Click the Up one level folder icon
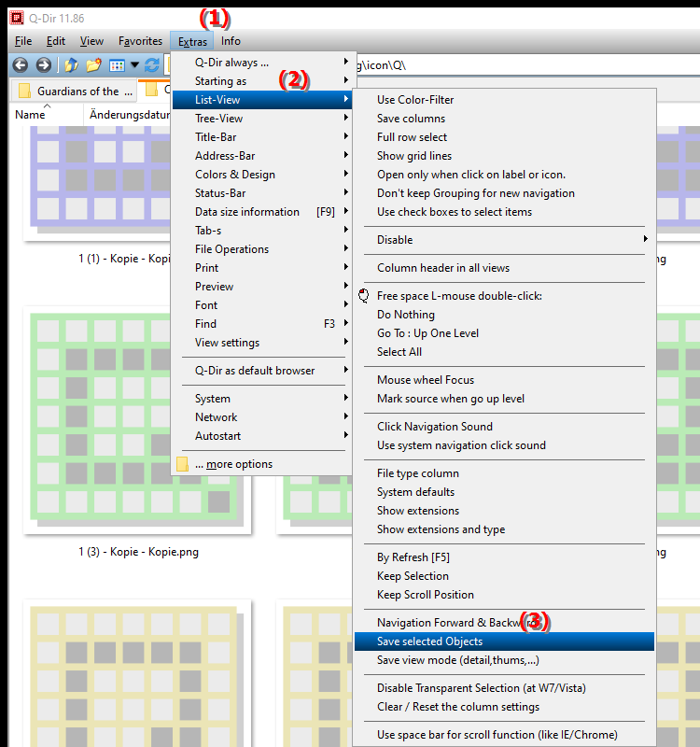Image resolution: width=700 pixels, height=747 pixels. coord(71,64)
